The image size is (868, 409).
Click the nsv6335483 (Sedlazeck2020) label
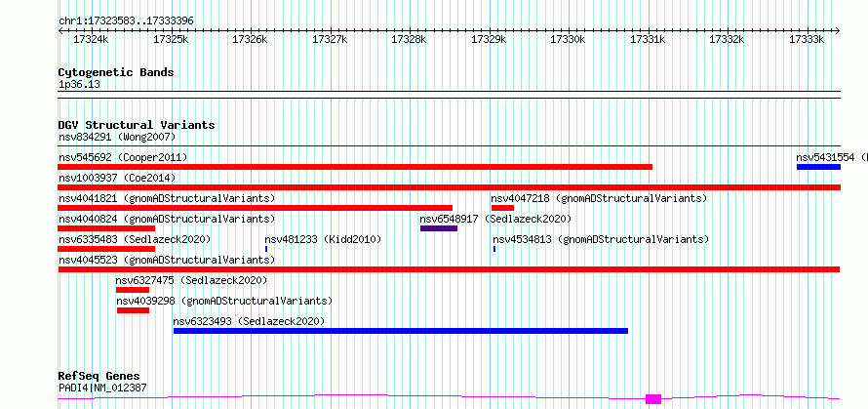pyautogui.click(x=135, y=239)
